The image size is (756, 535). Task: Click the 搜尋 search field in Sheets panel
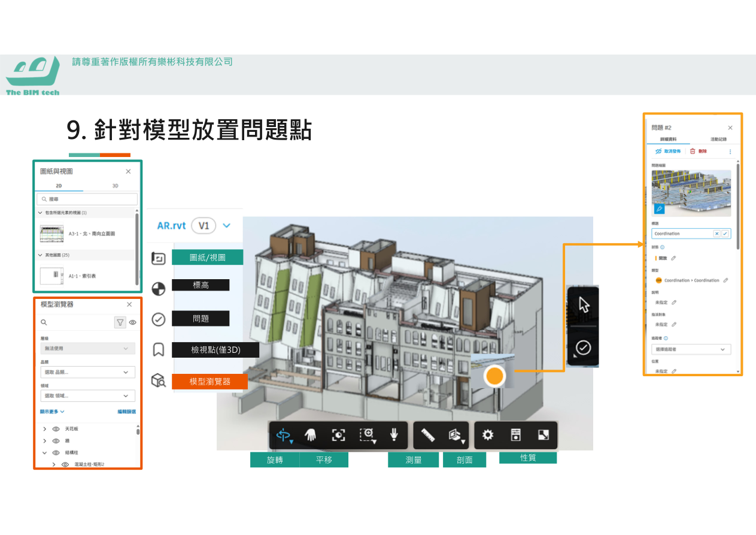pyautogui.click(x=87, y=198)
